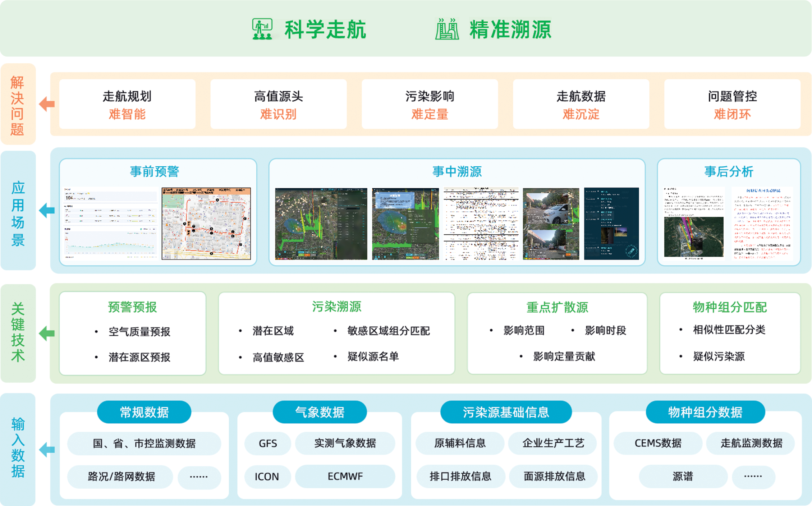Click the 空气质量预报 item
812x506 pixels.
pos(139,332)
